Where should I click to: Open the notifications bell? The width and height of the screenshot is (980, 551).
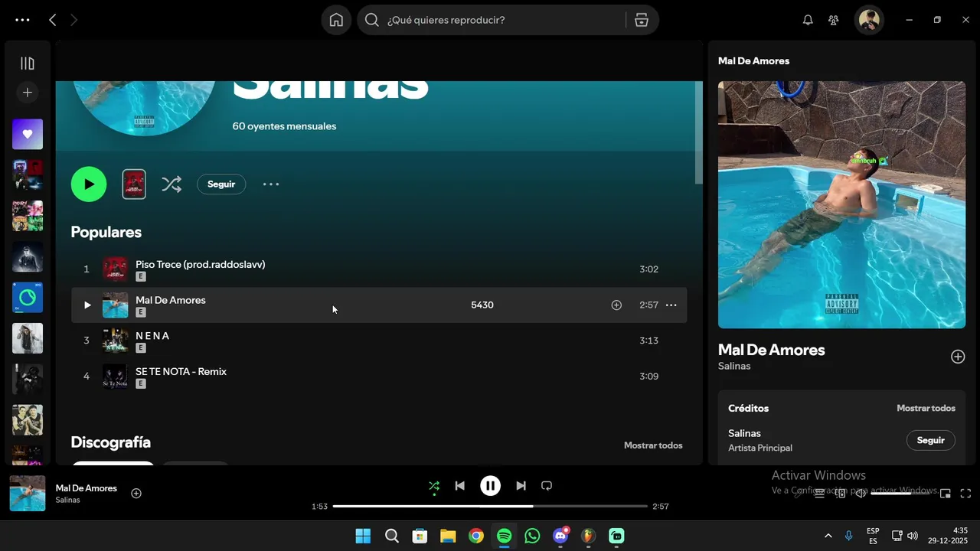808,20
